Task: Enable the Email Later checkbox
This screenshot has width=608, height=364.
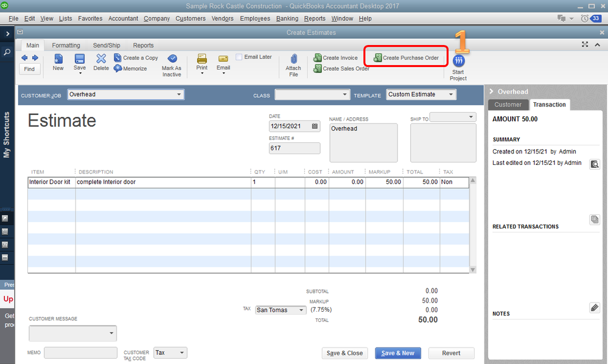Action: click(x=239, y=57)
